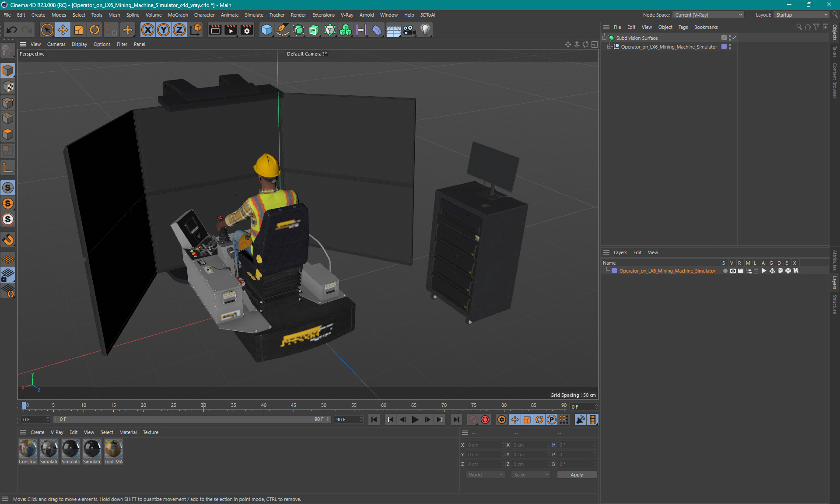The image size is (840, 504).
Task: Step to next frame
Action: pos(427,420)
